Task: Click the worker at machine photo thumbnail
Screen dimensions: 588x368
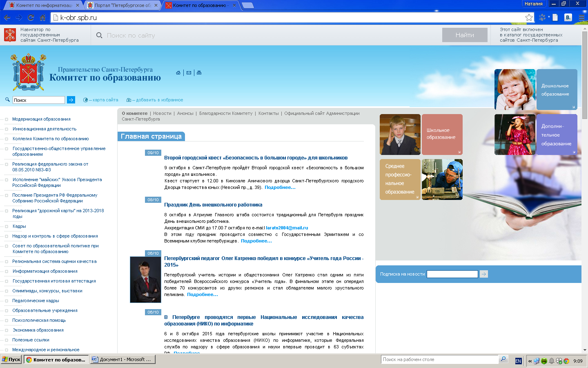Action: [442, 180]
